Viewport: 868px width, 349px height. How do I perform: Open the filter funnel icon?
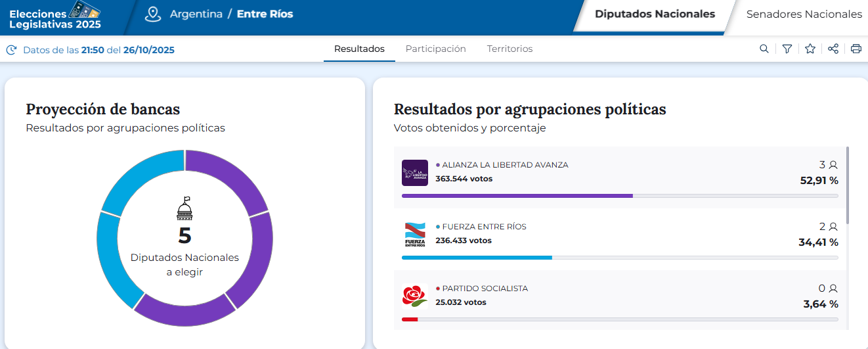tap(787, 49)
